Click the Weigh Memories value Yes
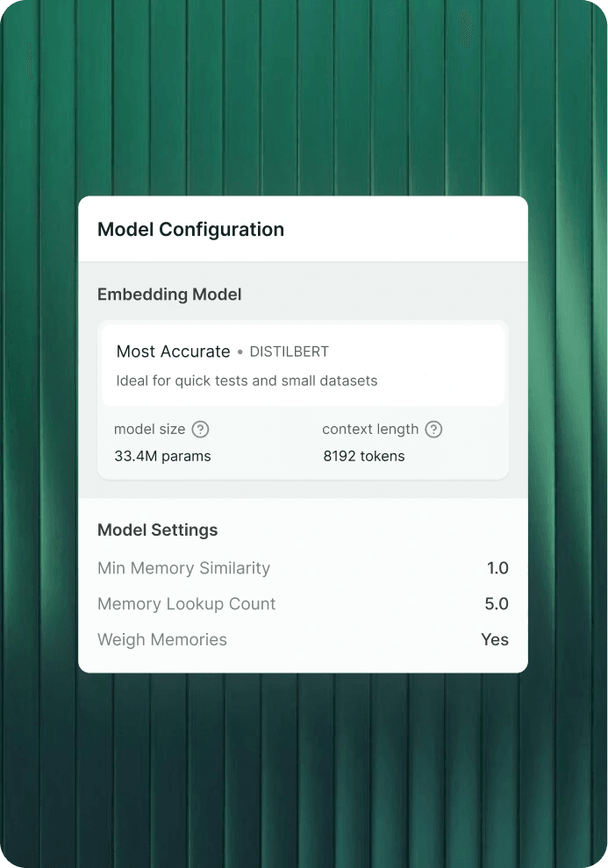Screen dimensions: 608x868 495,639
